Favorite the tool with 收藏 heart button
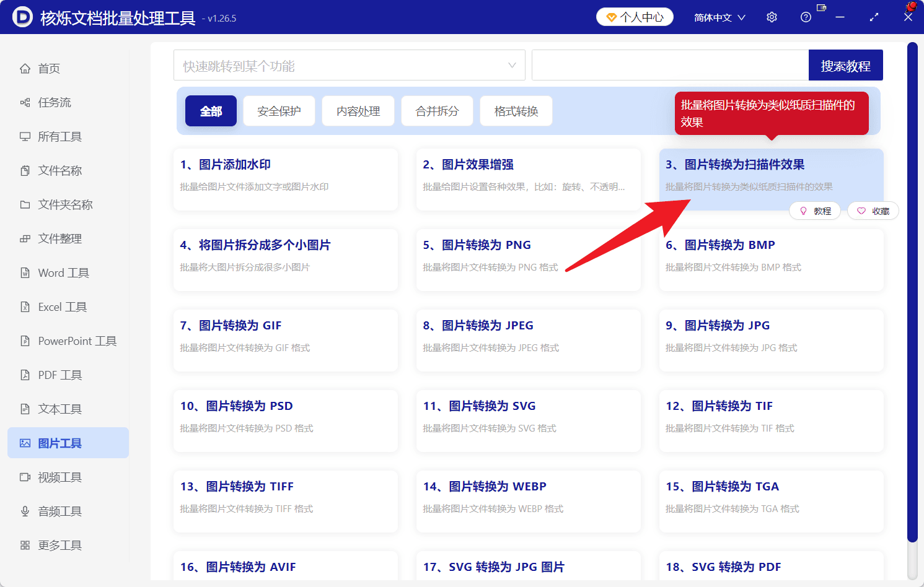 (873, 211)
